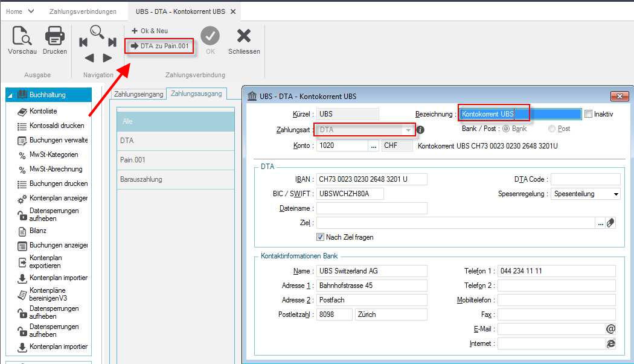Click the Konto number field

coord(342,145)
